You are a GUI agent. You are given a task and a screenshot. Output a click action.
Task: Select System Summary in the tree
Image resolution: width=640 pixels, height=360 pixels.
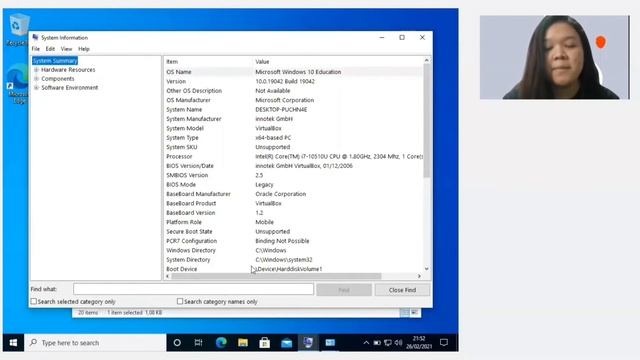click(55, 60)
